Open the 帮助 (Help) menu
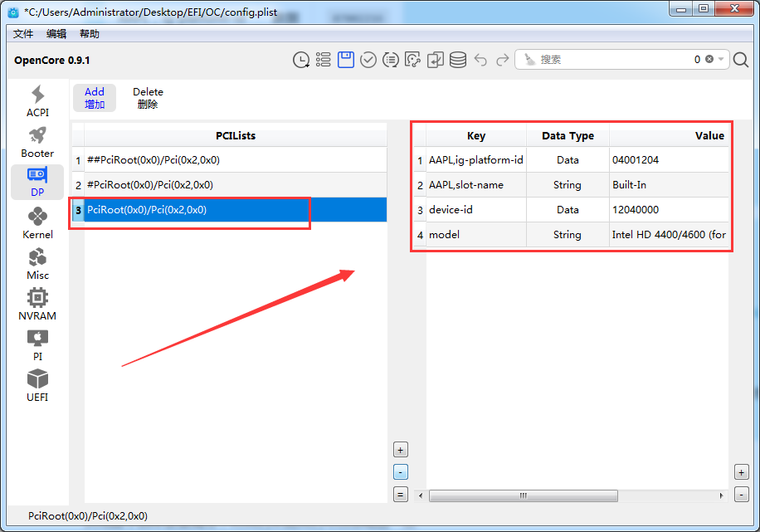The image size is (760, 532). (89, 34)
